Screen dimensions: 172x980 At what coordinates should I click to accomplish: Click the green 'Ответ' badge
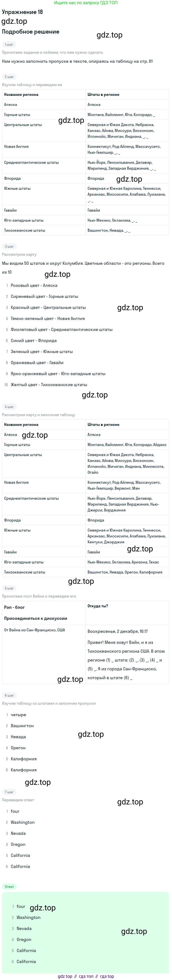pyautogui.click(x=9, y=887)
